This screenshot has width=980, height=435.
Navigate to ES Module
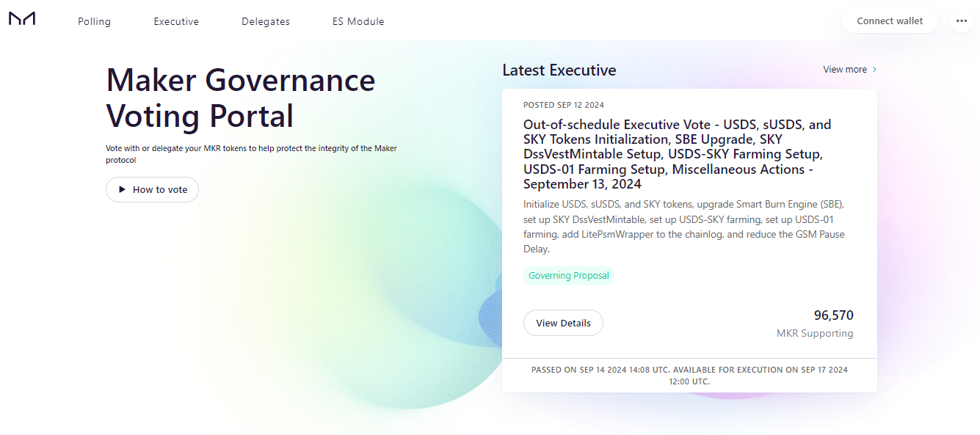pyautogui.click(x=358, y=22)
